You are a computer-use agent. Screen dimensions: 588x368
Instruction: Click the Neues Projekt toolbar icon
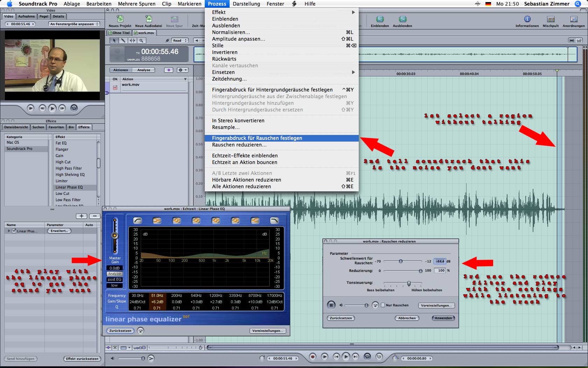coord(120,19)
